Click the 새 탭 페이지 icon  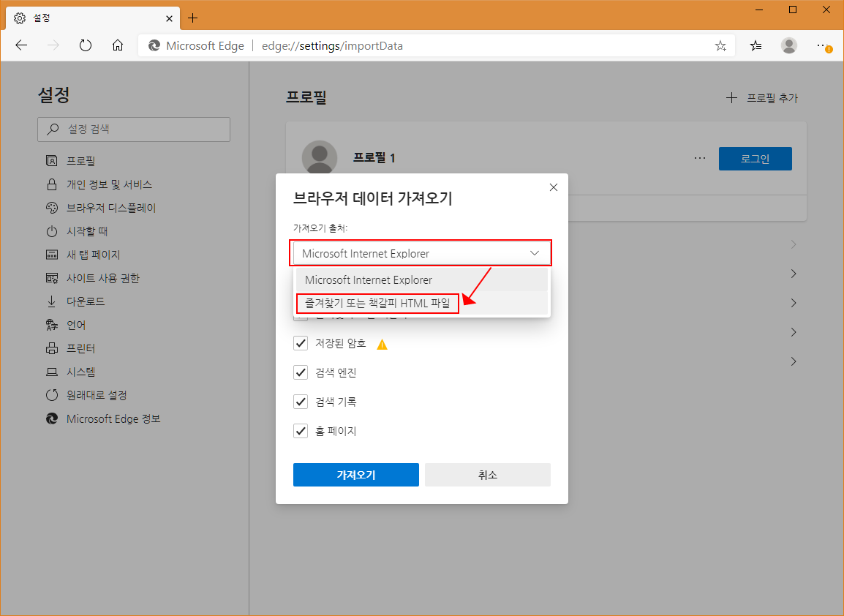coord(52,255)
